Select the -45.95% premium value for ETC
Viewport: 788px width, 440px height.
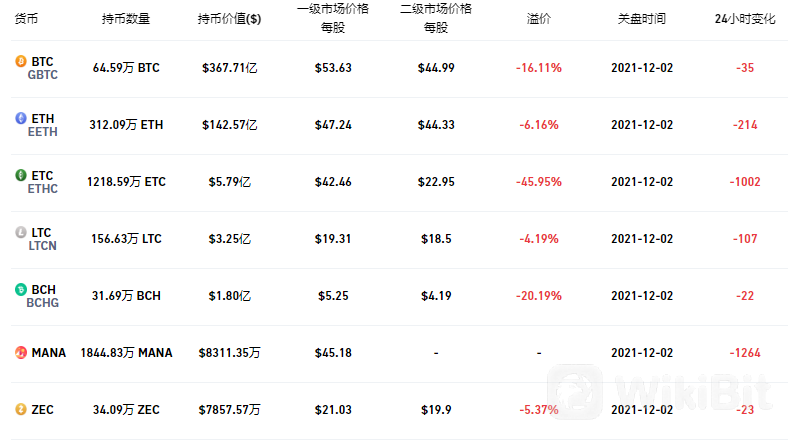click(539, 182)
